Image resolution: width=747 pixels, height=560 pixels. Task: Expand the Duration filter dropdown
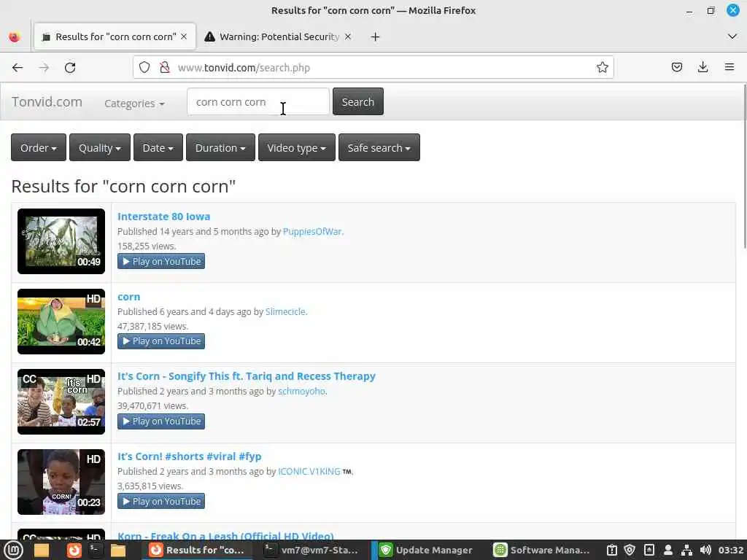tap(220, 147)
